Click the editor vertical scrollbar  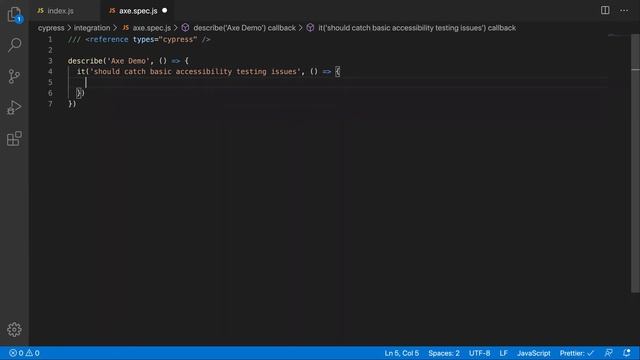(635, 163)
